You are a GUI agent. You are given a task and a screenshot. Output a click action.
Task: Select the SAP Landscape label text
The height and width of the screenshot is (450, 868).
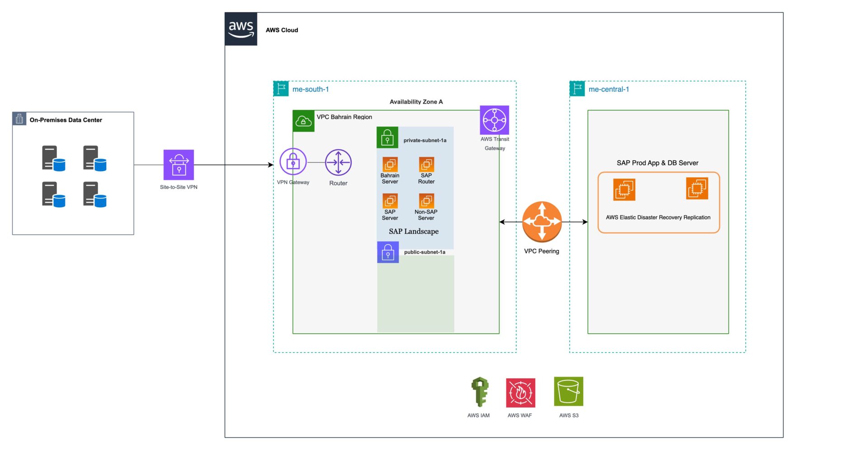point(414,231)
